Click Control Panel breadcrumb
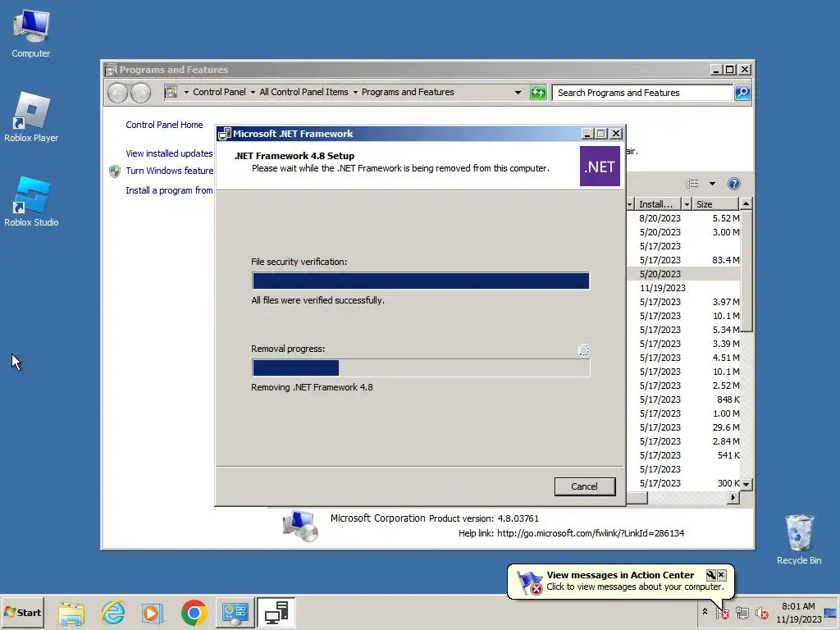840x630 pixels. (x=219, y=92)
